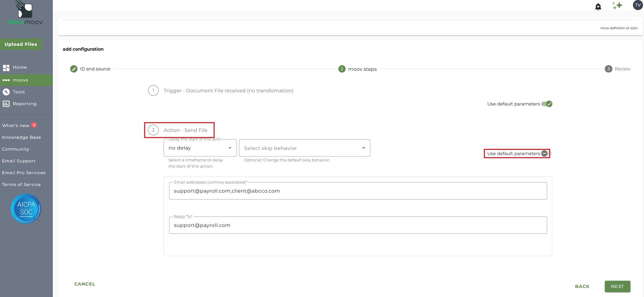
Task: Open Tools via the wrench icon
Action: 6,92
